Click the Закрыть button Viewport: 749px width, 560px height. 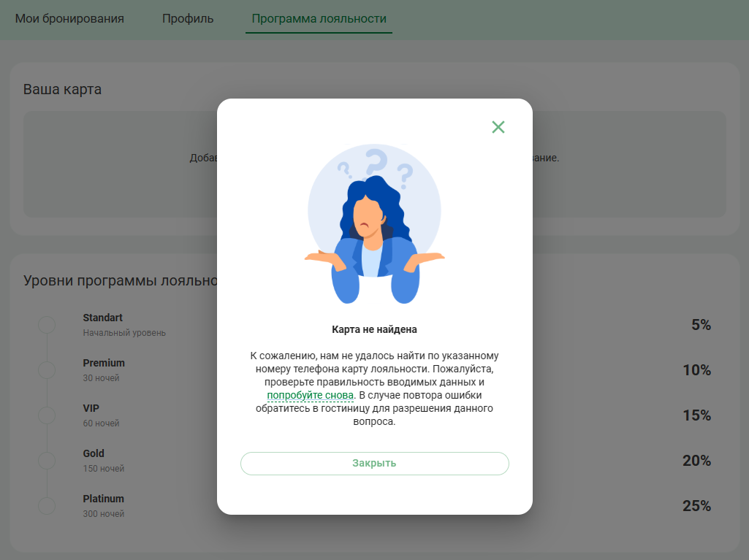tap(374, 464)
